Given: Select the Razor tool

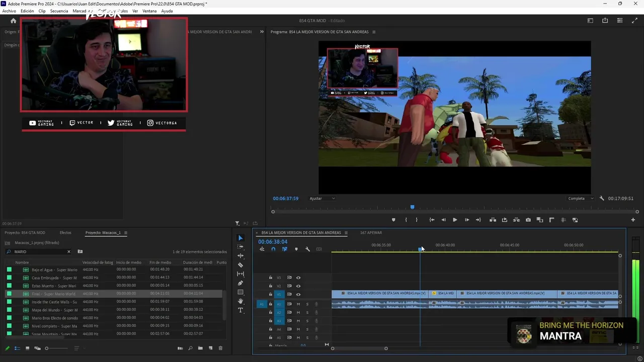Looking at the screenshot, I should tap(240, 265).
